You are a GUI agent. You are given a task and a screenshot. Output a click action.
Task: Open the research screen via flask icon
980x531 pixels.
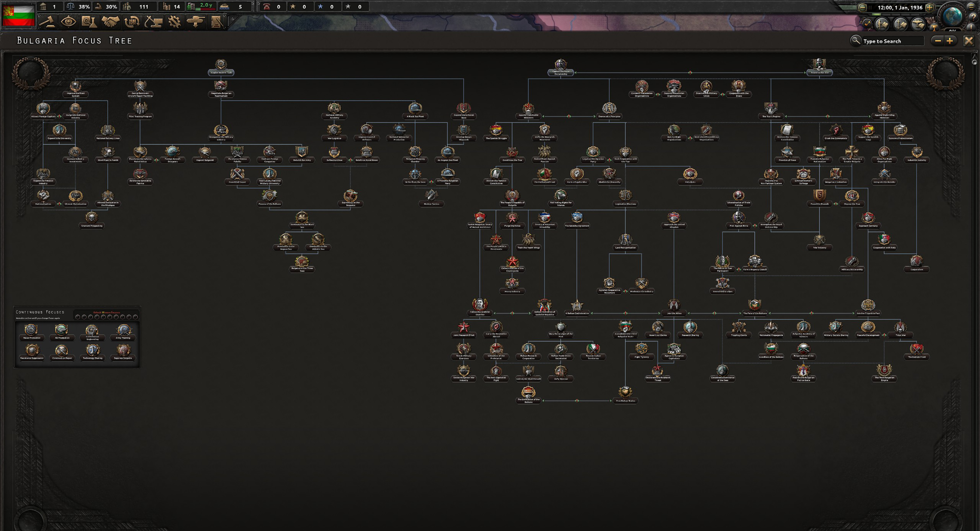click(x=90, y=22)
